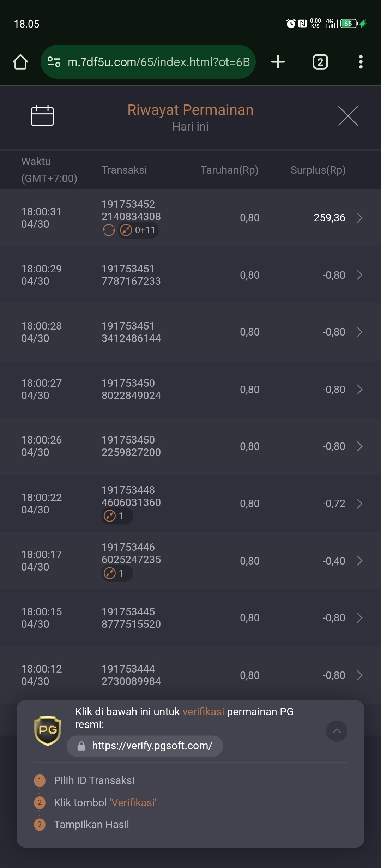Tap the free spin badge on 18:00:22 row
This screenshot has height=868, width=381.
click(x=117, y=516)
